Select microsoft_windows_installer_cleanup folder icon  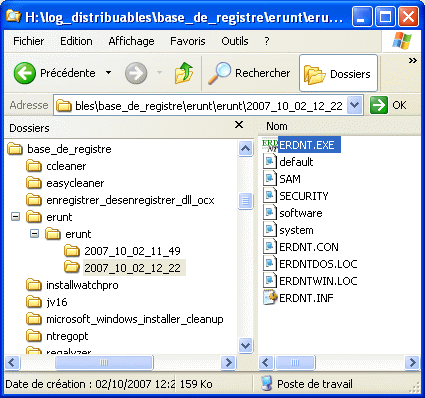[34, 319]
